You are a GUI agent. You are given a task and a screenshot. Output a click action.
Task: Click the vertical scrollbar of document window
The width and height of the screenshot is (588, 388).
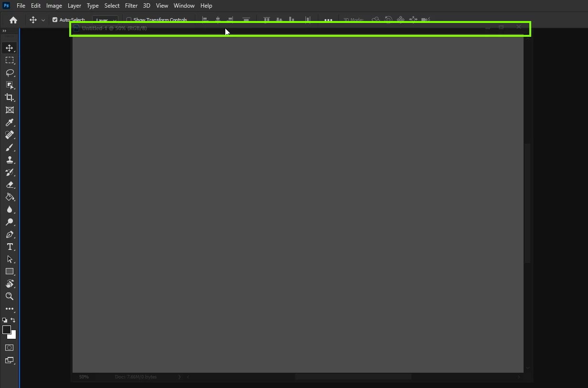(x=527, y=203)
